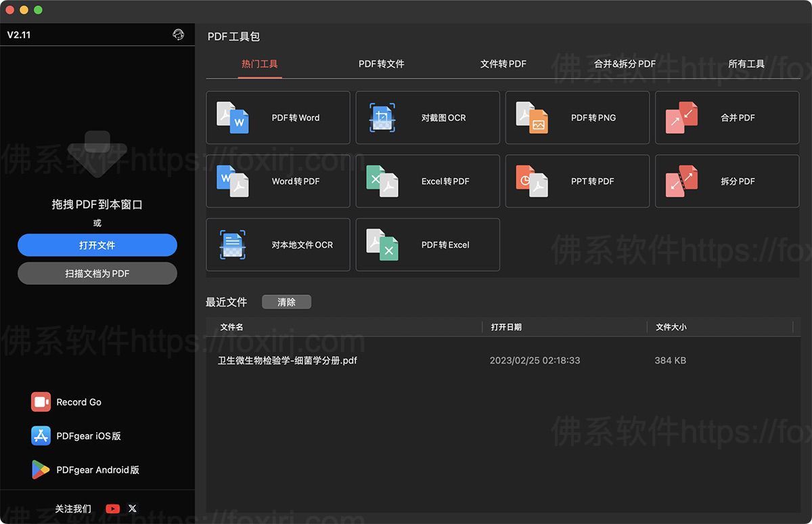Open the 所有工具 tab
This screenshot has height=524, width=812.
tap(746, 64)
